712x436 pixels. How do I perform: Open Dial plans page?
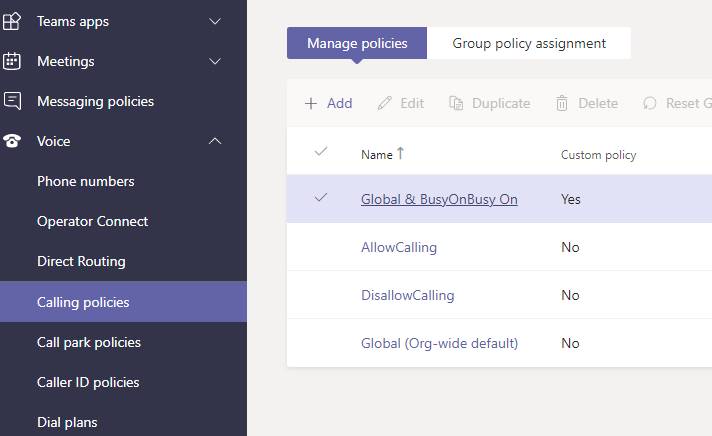(x=67, y=422)
